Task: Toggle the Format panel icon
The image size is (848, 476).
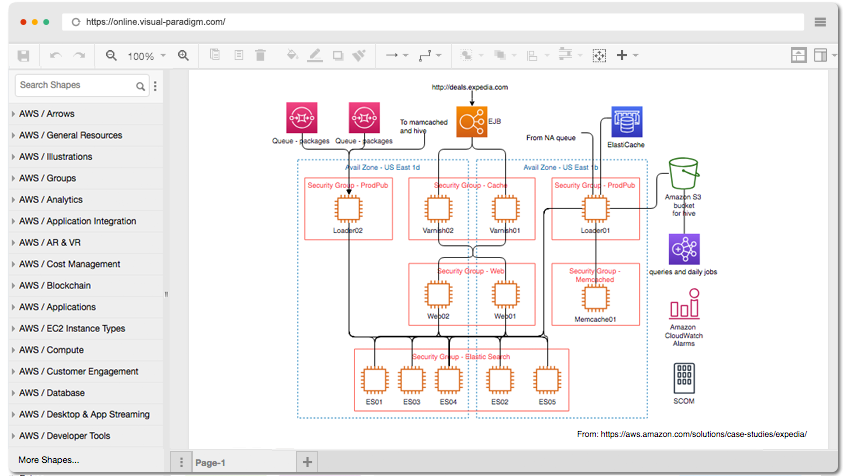Action: tap(820, 55)
